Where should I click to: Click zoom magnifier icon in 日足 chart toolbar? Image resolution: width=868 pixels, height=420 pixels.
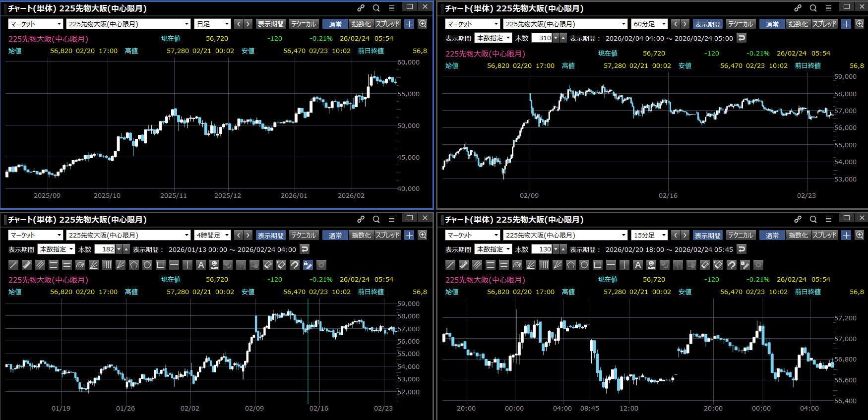point(423,24)
